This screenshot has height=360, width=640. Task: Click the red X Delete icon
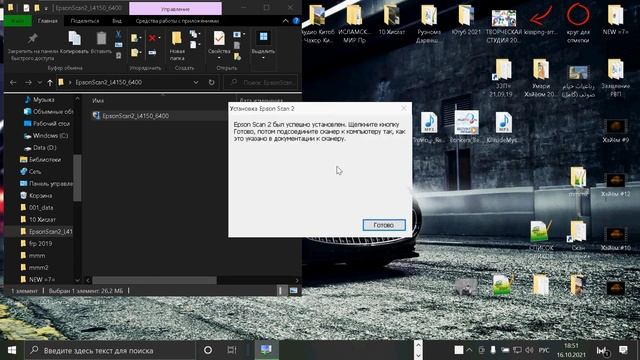(153, 38)
